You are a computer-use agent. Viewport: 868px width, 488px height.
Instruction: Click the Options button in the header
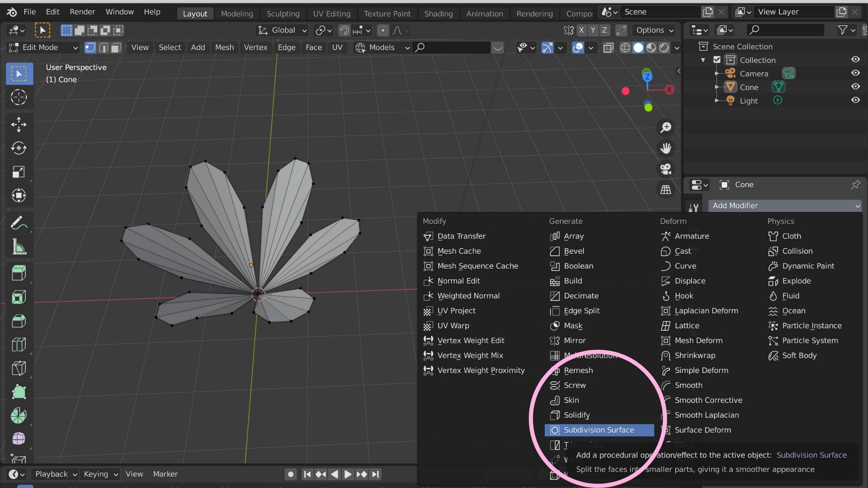[x=653, y=30]
